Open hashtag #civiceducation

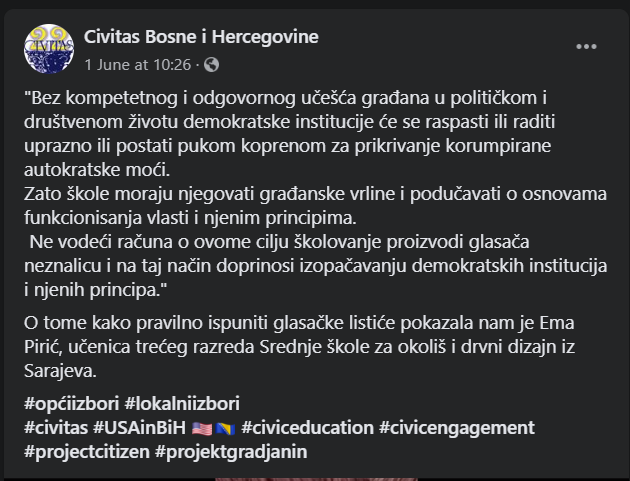point(307,428)
